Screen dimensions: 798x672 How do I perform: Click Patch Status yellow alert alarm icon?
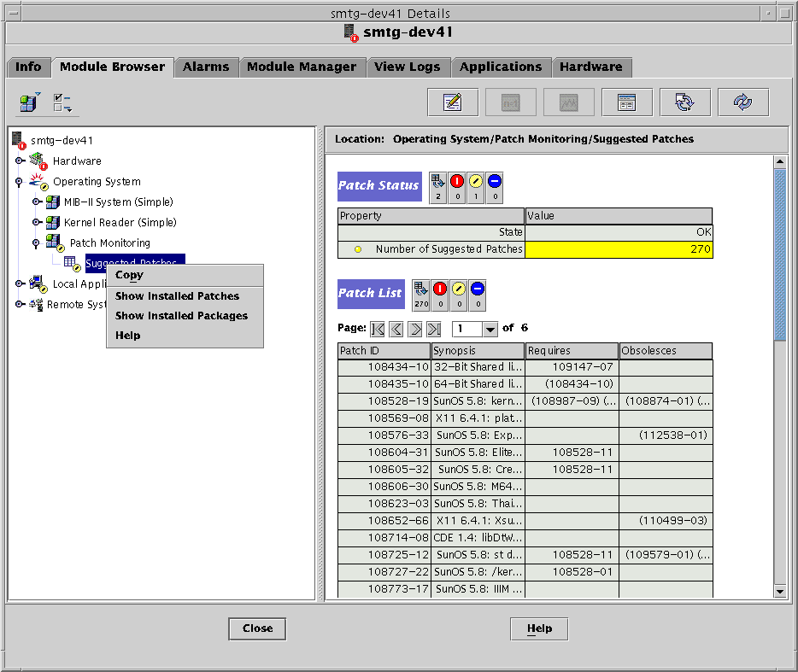tap(476, 187)
